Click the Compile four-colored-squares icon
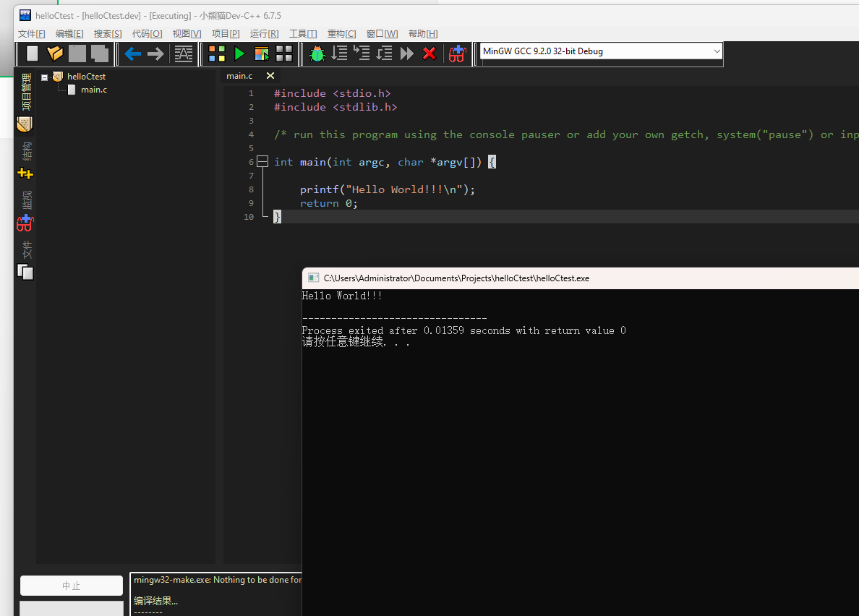The height and width of the screenshot is (616, 859). (216, 54)
